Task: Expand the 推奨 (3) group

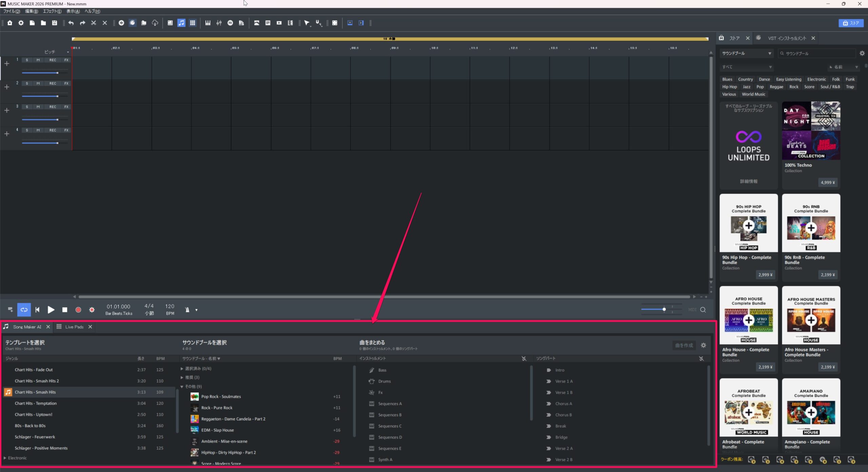Action: pos(182,377)
